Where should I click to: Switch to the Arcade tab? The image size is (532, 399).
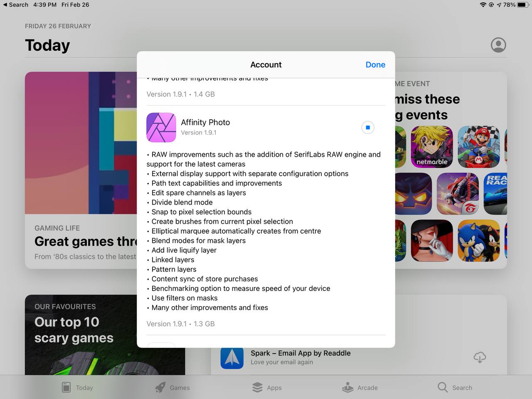click(x=360, y=387)
